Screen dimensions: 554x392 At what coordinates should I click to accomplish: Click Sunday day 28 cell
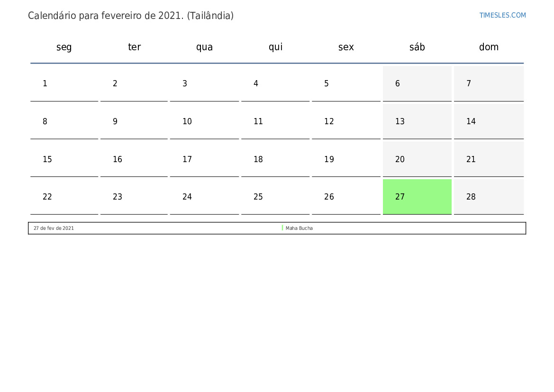pyautogui.click(x=489, y=197)
